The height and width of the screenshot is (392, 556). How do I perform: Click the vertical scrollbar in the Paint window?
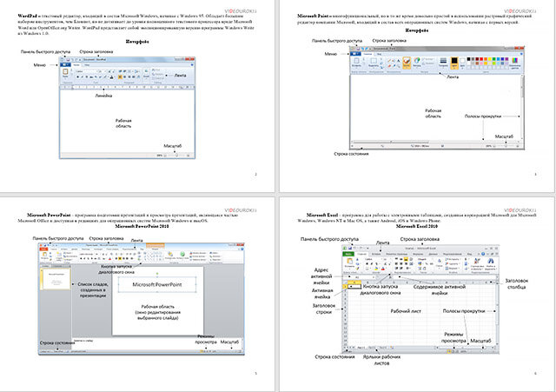tap(521, 108)
